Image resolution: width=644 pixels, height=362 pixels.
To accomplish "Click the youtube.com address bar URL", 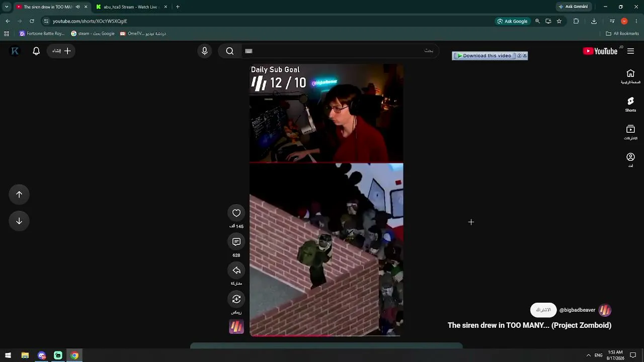I will point(90,21).
